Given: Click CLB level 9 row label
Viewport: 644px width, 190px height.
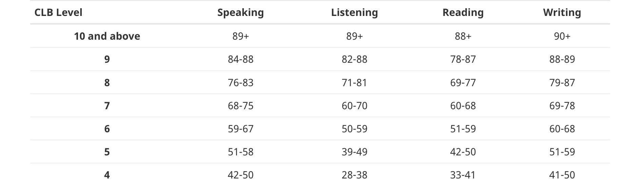Looking at the screenshot, I should pos(107,59).
